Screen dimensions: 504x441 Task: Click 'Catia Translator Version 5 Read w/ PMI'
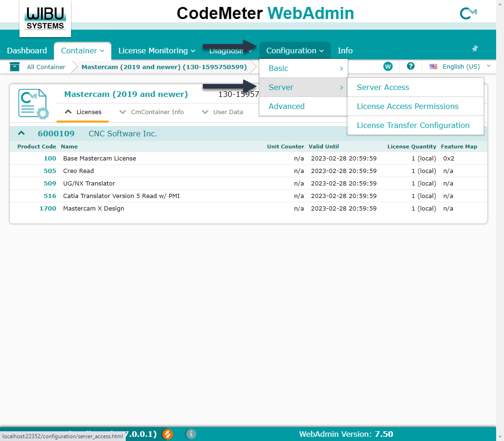pyautogui.click(x=122, y=196)
